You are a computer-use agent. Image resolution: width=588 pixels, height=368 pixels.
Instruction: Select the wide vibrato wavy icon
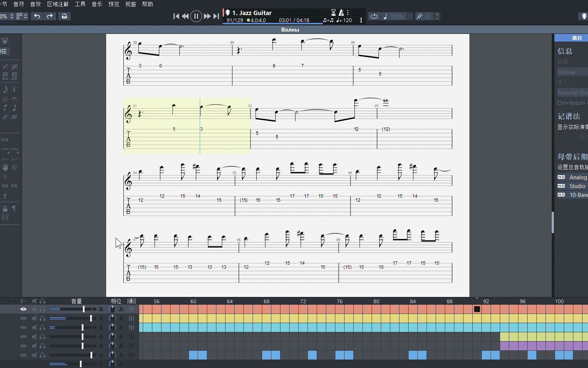point(14,150)
